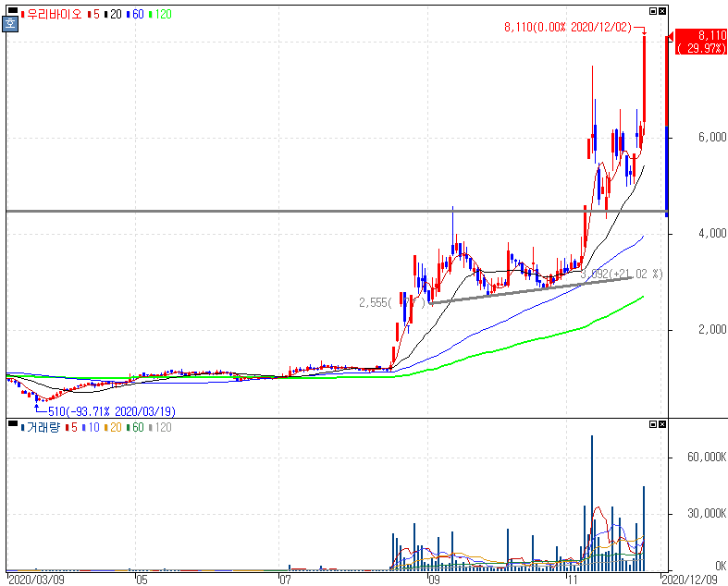
Task: Click the blue 호 order-book icon
Action: tap(10, 24)
